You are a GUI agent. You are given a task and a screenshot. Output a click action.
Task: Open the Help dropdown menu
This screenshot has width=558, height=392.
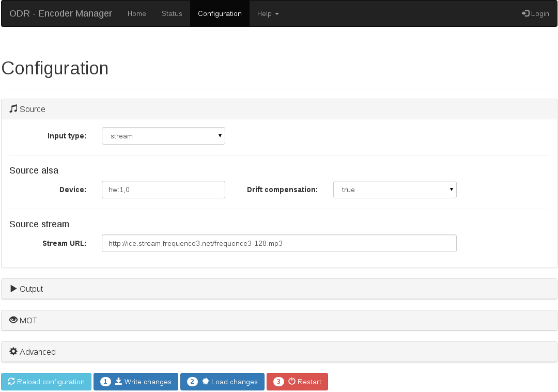268,13
